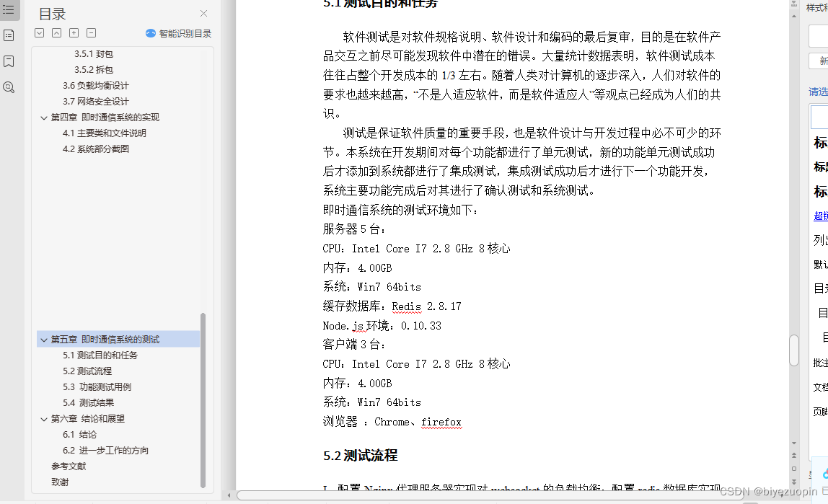Go to 参考文献 heading

(x=68, y=466)
